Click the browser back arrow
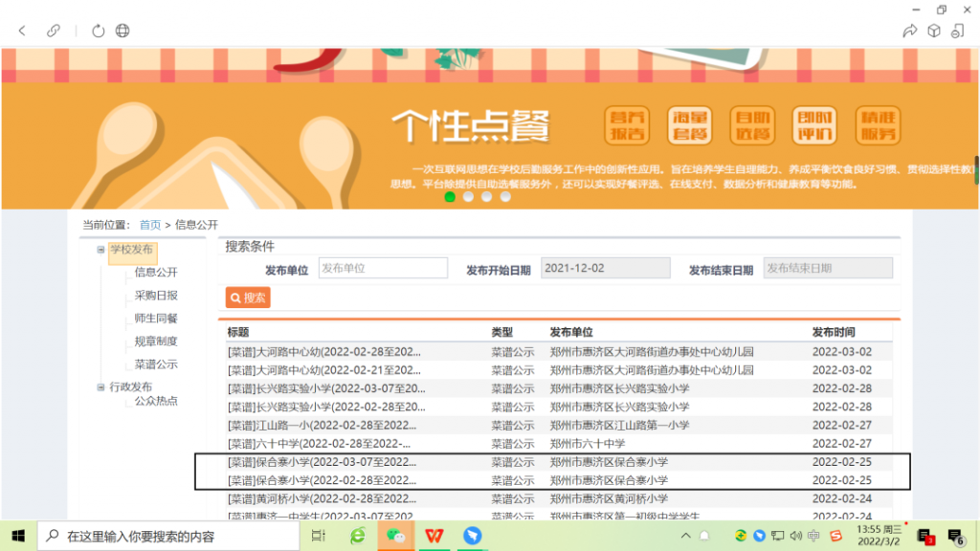 pyautogui.click(x=22, y=31)
